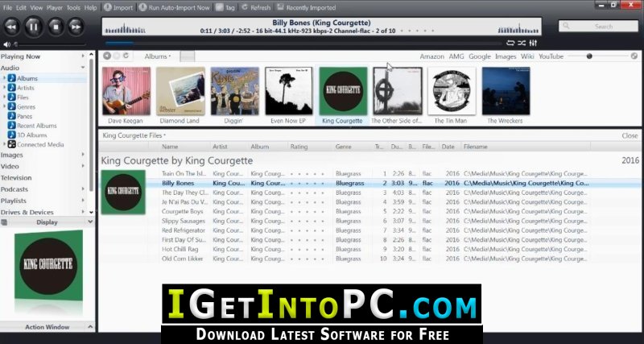Refresh the view from the toolbar
Viewport: 644px width, 344px height.
tap(255, 7)
